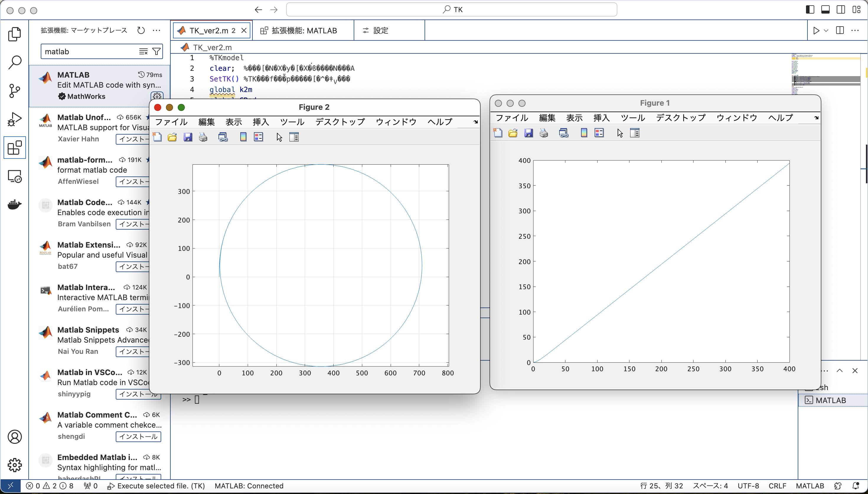Click the Docker icon in the sidebar
Image resolution: width=868 pixels, height=494 pixels.
14,205
